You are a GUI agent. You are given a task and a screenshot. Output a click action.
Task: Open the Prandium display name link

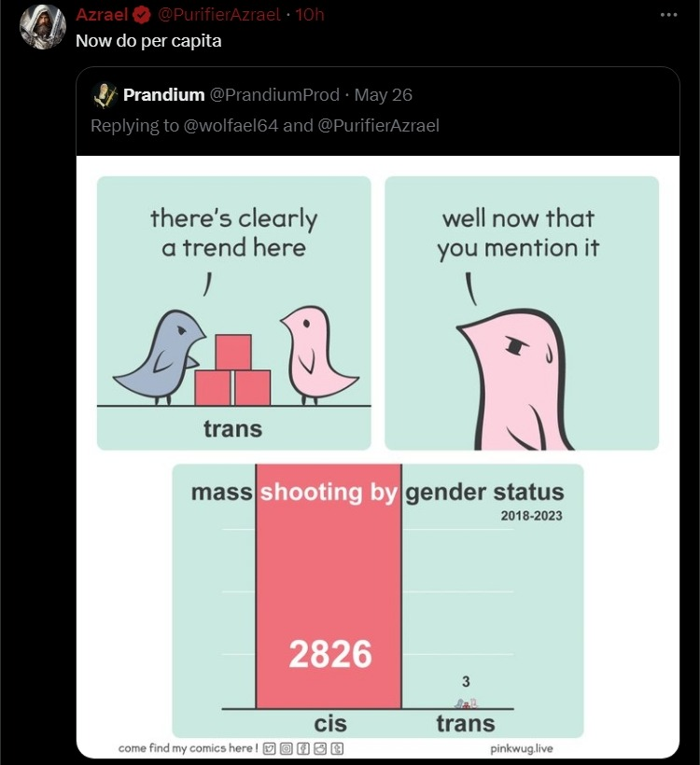(163, 95)
